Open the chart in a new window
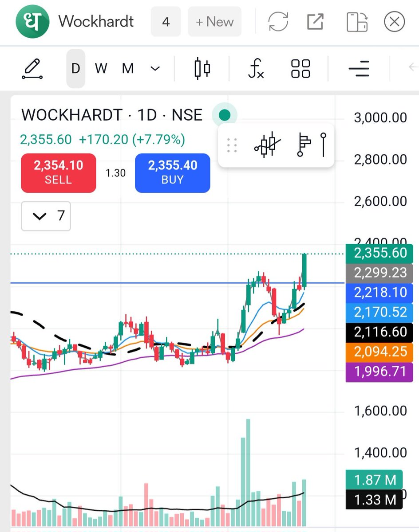The width and height of the screenshot is (419, 532). click(x=315, y=22)
